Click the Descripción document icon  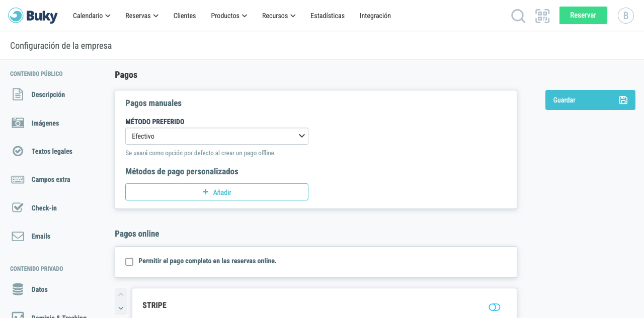pos(18,94)
